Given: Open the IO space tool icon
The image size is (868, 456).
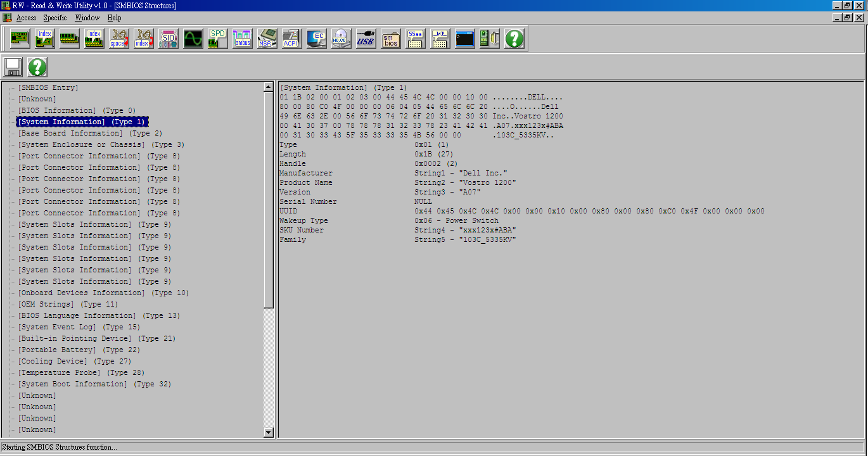Looking at the screenshot, I should [119, 39].
